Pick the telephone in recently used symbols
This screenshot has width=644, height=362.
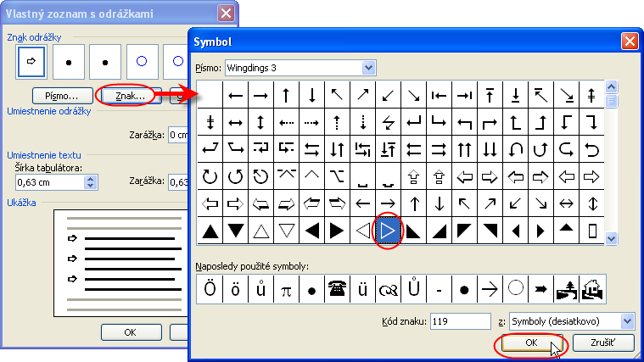coord(337,289)
